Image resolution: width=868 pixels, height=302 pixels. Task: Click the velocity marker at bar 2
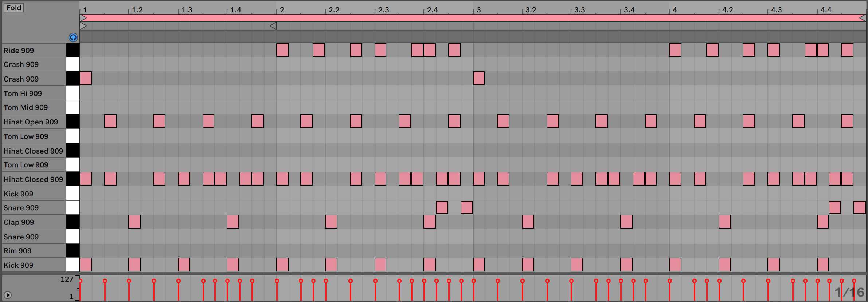(x=277, y=281)
